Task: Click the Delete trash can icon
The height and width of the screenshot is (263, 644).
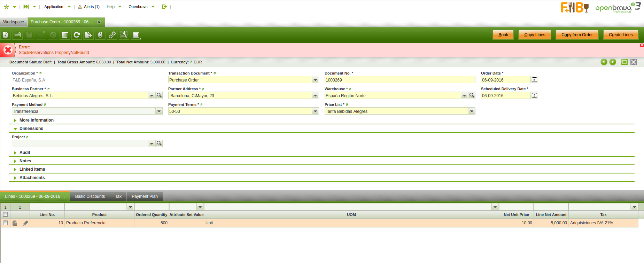Action: pyautogui.click(x=65, y=35)
